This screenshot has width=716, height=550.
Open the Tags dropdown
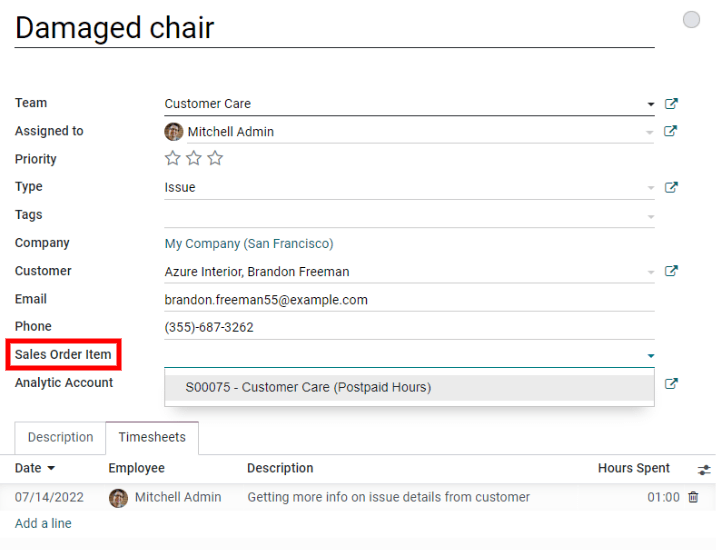650,216
